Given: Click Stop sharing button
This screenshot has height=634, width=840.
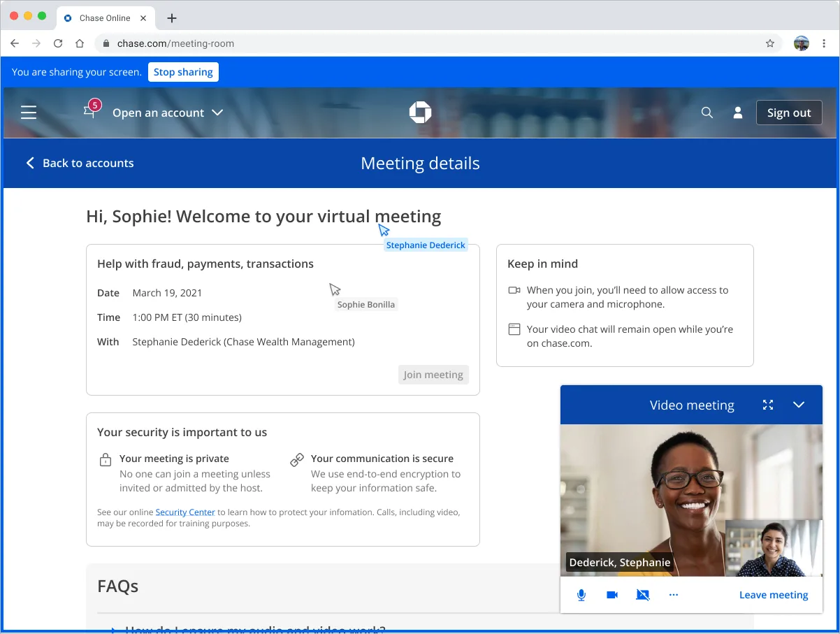Looking at the screenshot, I should 183,72.
